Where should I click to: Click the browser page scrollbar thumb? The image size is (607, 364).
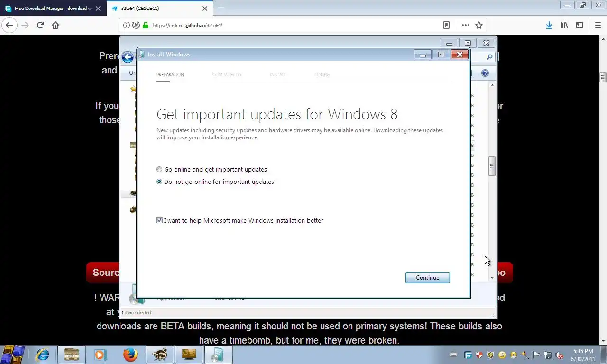tap(603, 77)
